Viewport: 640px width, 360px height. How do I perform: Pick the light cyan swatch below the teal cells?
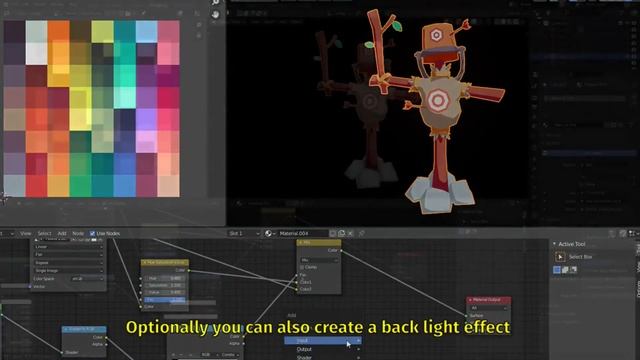124,97
